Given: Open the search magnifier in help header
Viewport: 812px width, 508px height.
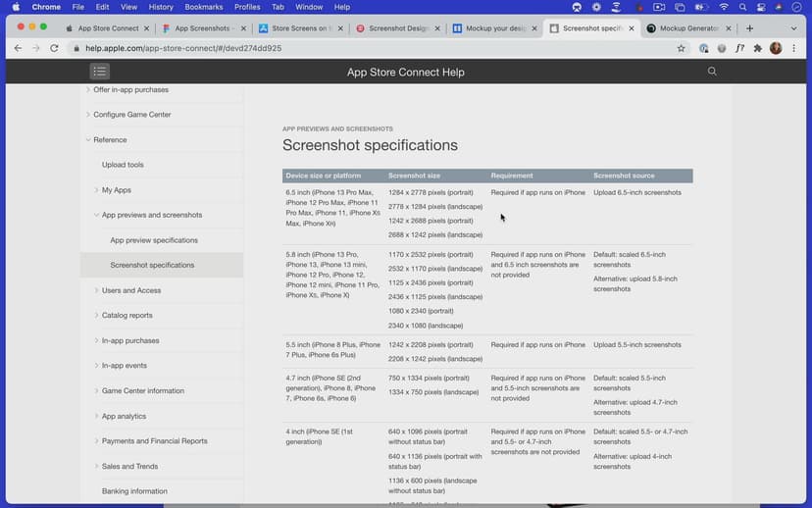Looking at the screenshot, I should click(712, 72).
